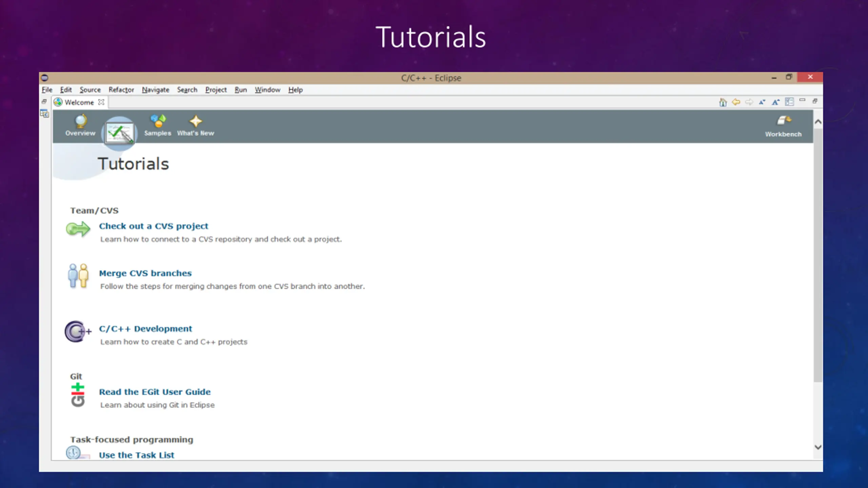Open Merge CVS branches link
Image resolution: width=868 pixels, height=488 pixels.
pyautogui.click(x=145, y=273)
